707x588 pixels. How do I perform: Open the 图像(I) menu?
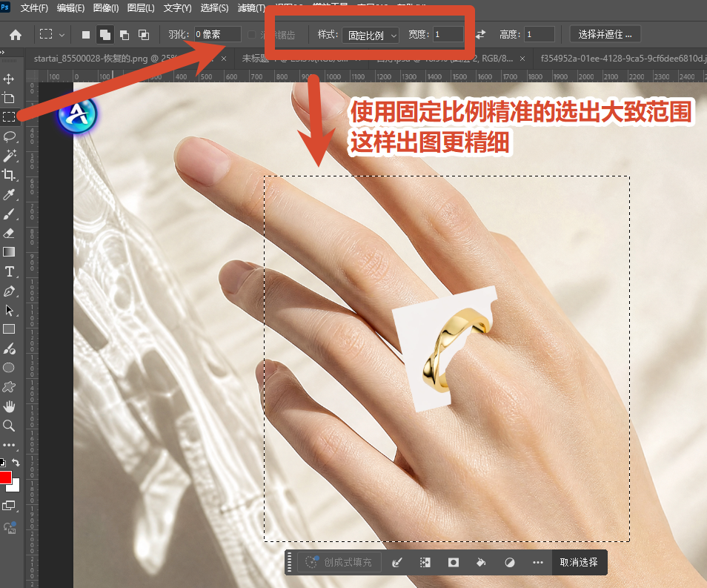click(x=105, y=8)
